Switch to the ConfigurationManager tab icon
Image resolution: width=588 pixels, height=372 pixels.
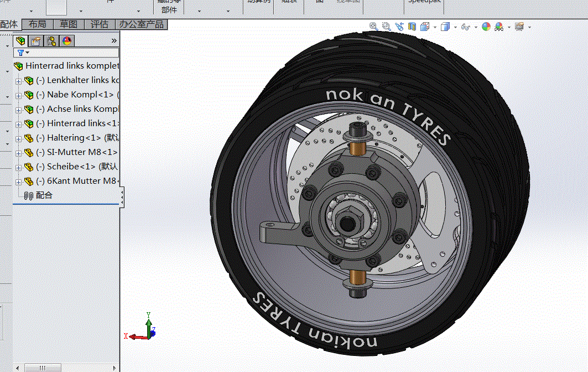[50, 40]
